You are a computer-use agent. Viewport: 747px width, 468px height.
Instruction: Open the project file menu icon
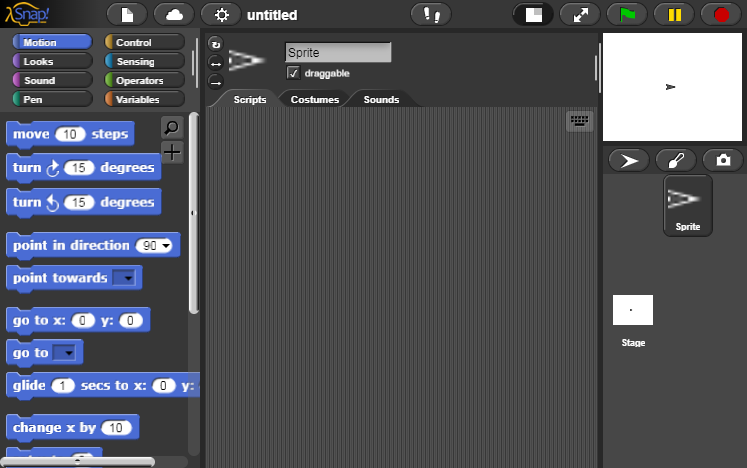click(x=126, y=14)
